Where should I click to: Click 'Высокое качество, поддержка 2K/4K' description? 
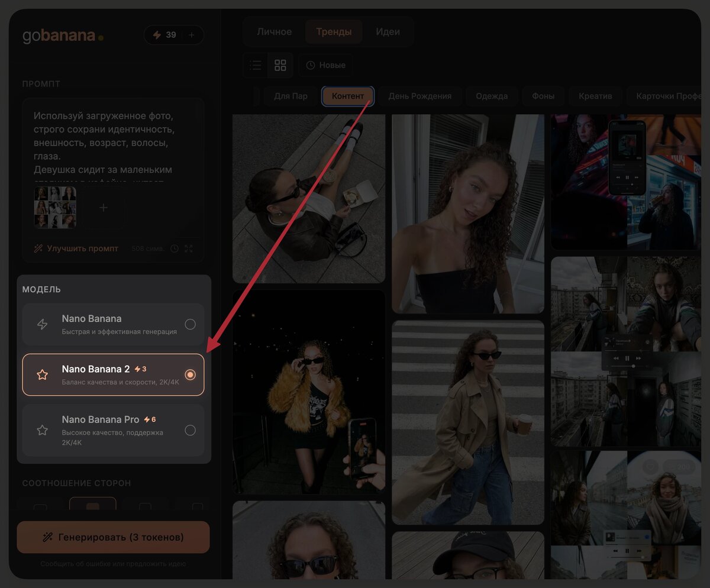click(x=112, y=437)
